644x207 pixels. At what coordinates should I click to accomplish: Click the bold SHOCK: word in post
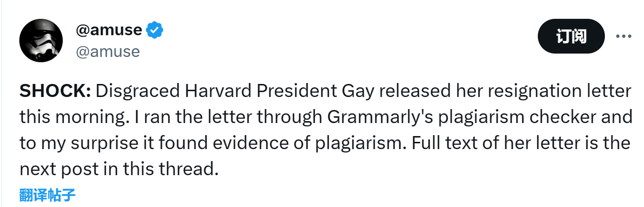click(x=55, y=91)
